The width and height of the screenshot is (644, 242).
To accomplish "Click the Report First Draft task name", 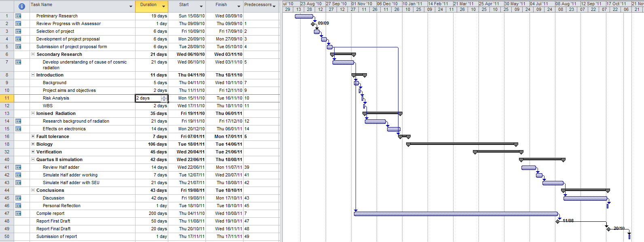I will point(53,221).
